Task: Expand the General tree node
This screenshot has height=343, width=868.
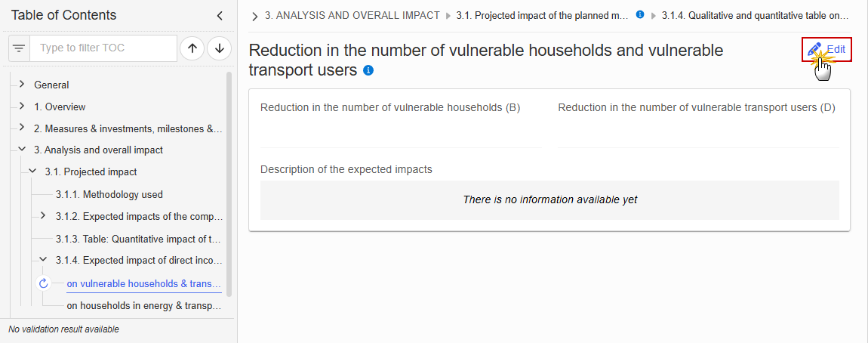Action: 22,84
